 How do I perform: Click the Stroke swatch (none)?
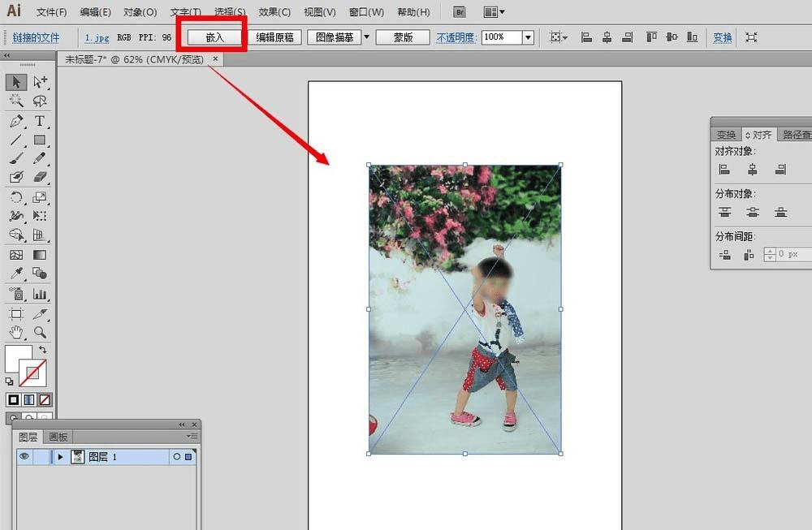click(32, 373)
